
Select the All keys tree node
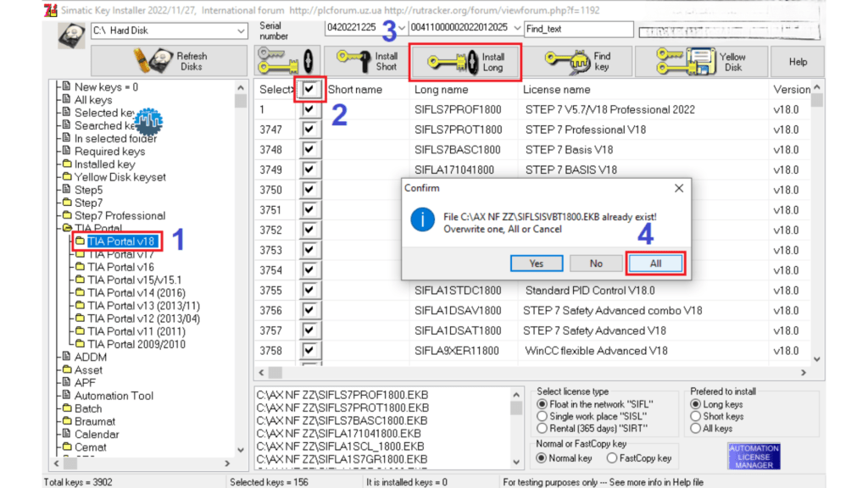click(93, 100)
